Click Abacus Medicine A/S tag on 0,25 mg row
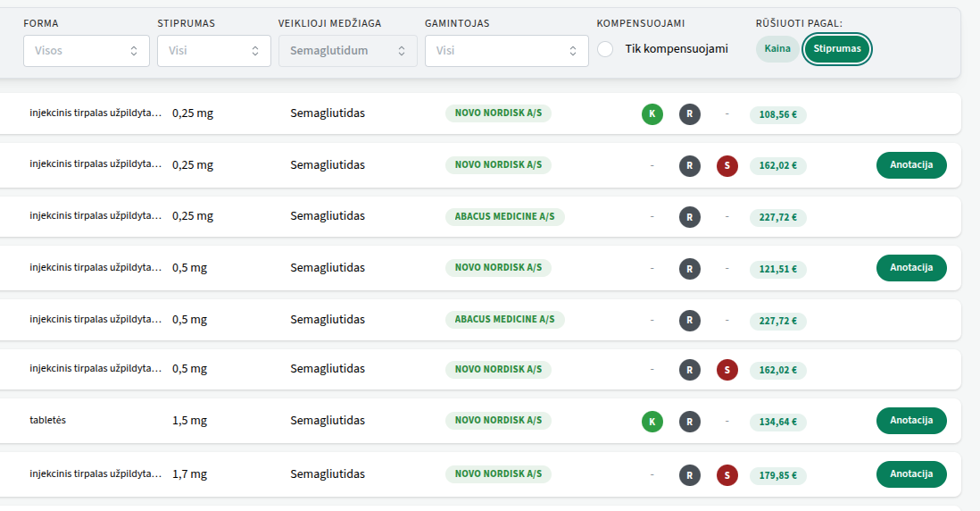 click(x=504, y=216)
